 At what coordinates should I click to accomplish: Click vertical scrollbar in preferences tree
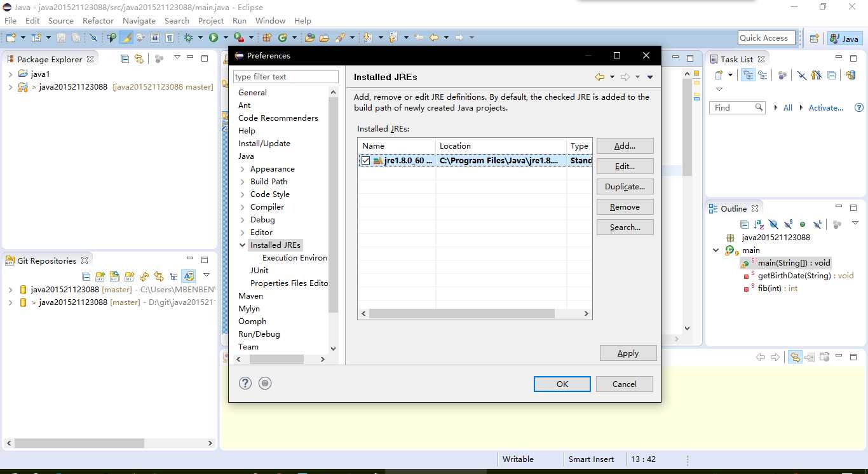334,205
